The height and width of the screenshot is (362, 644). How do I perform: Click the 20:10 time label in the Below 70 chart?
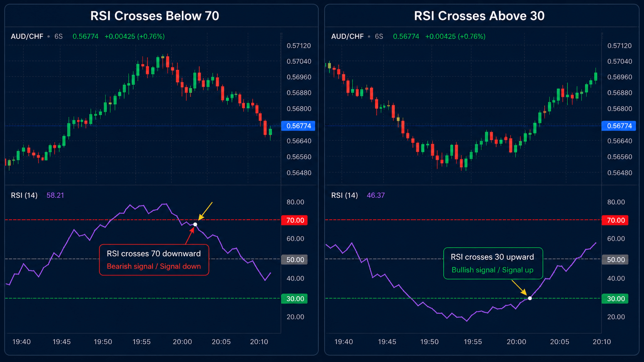[259, 342]
